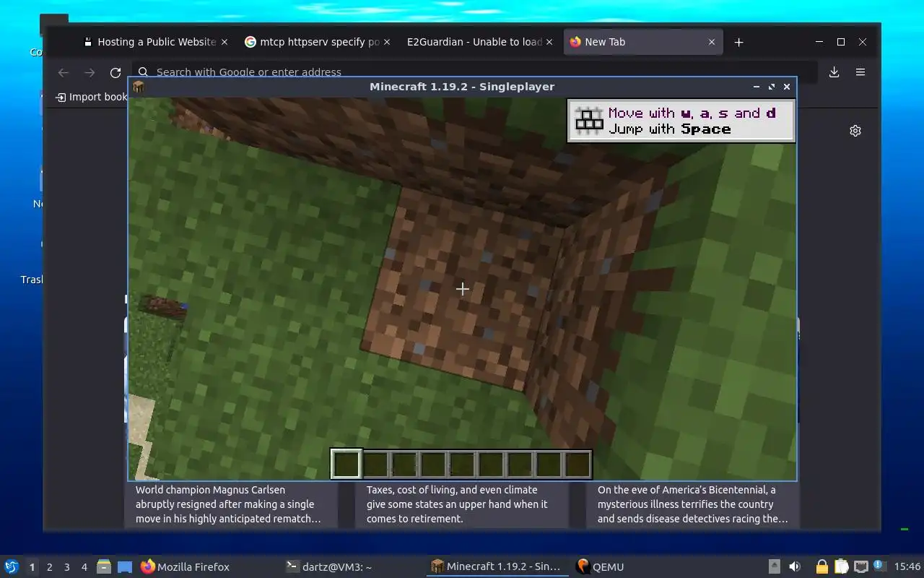Close the Minecraft window

pyautogui.click(x=787, y=87)
